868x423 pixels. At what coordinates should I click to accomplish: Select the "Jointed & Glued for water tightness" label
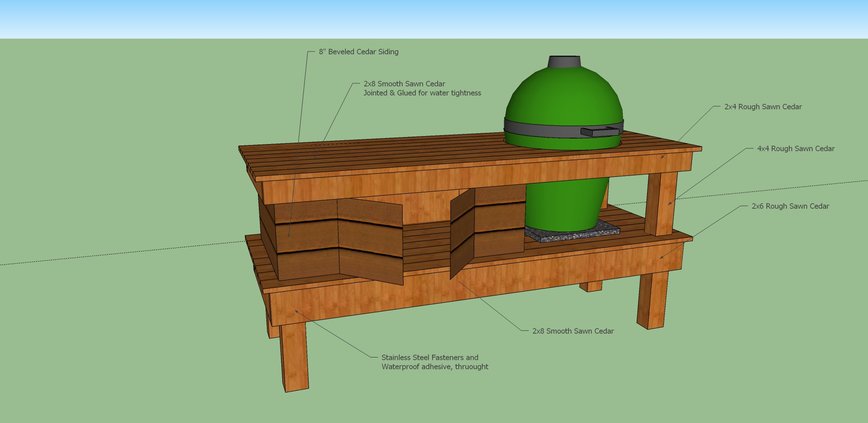(x=422, y=93)
